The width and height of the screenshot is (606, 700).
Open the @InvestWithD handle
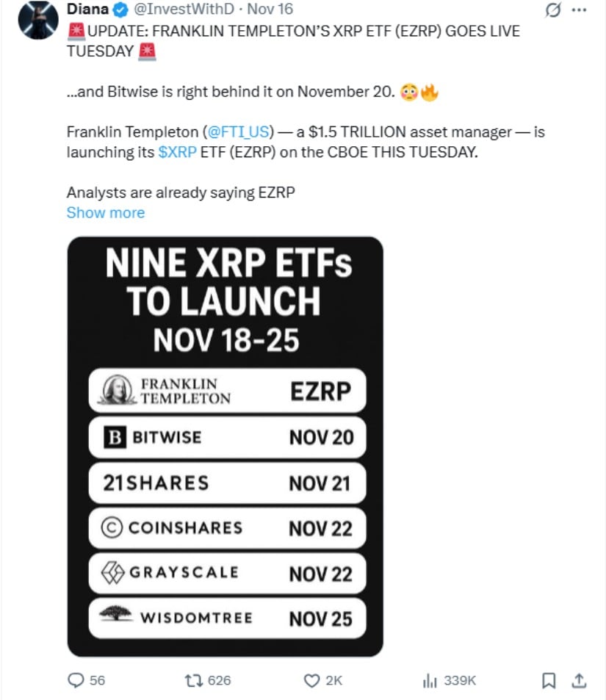181,10
